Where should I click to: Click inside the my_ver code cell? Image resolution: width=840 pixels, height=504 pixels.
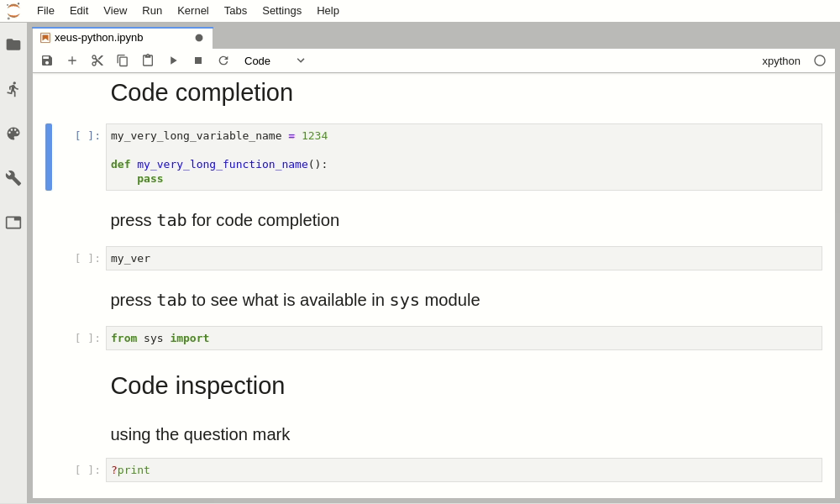[x=252, y=258]
